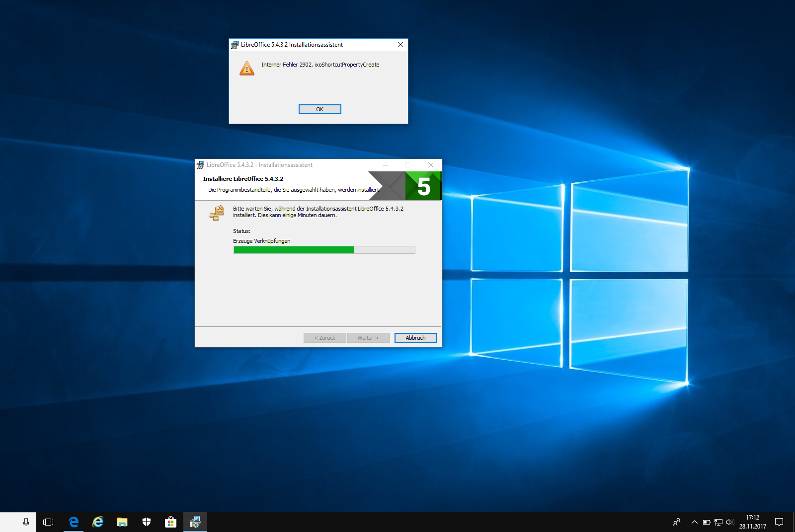Click the Cortana microphone icon in taskbar
The height and width of the screenshot is (532, 795).
click(26, 522)
